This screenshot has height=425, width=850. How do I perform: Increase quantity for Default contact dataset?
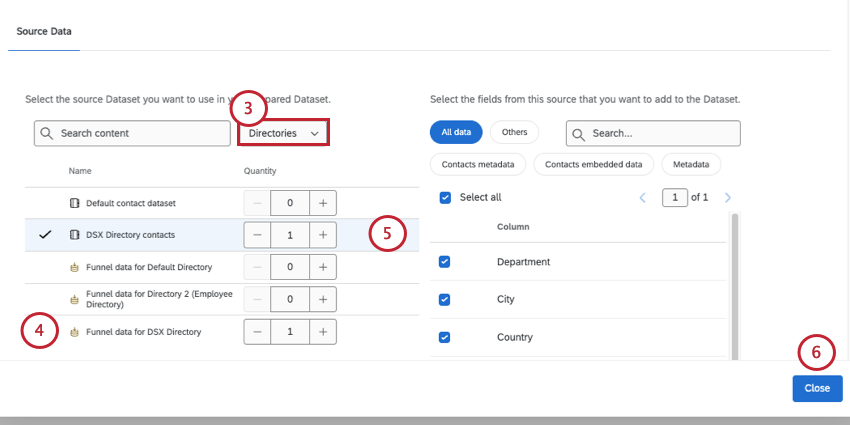(x=323, y=203)
